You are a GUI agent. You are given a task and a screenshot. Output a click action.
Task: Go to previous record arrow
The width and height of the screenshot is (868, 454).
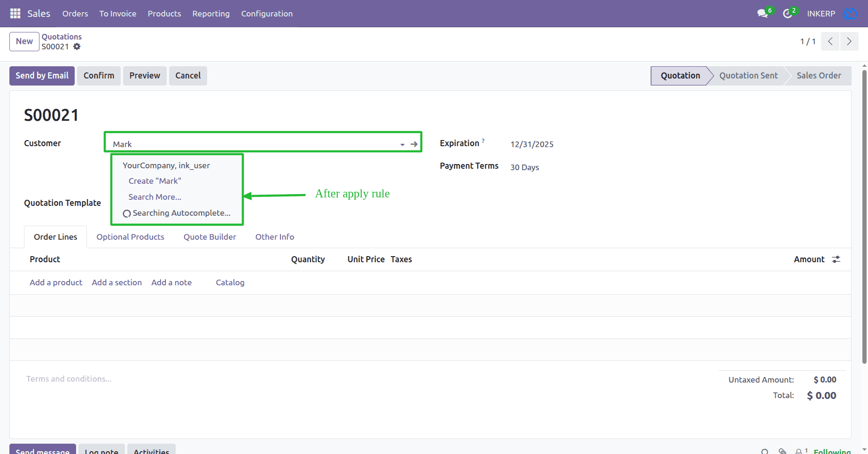(830, 41)
